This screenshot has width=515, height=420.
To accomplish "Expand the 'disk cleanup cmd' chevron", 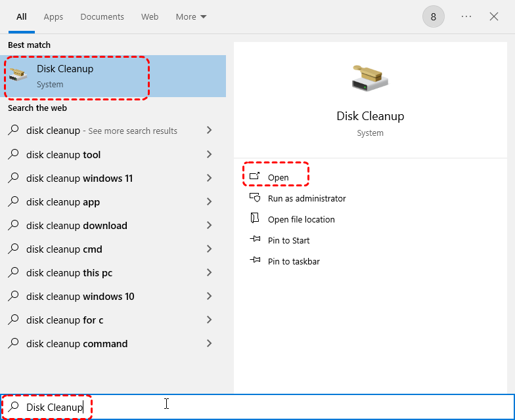I will coord(210,249).
